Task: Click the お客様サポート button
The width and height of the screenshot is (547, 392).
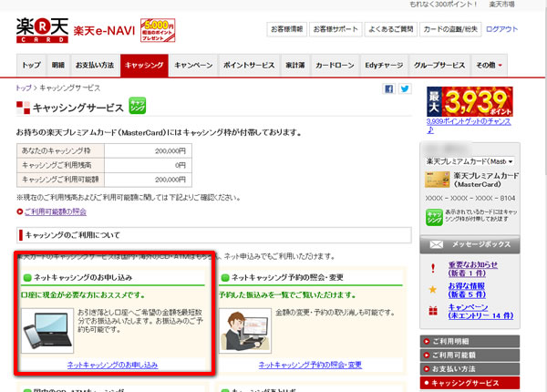Action: (x=335, y=29)
